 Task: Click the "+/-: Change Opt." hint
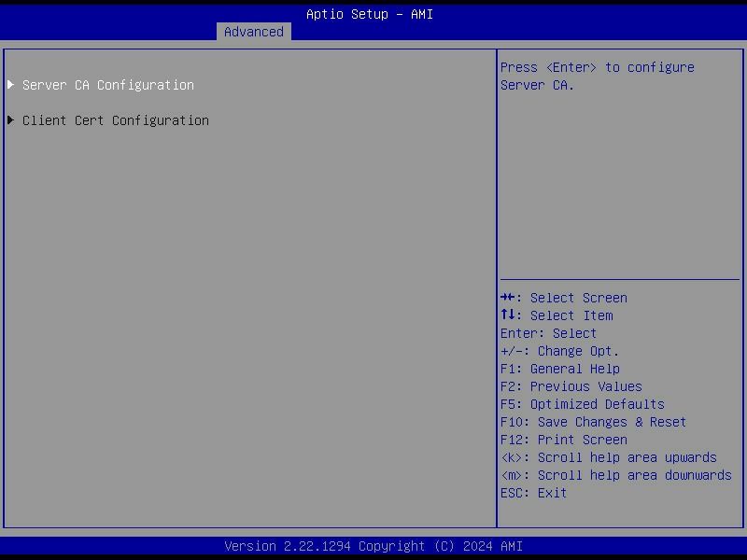559,352
